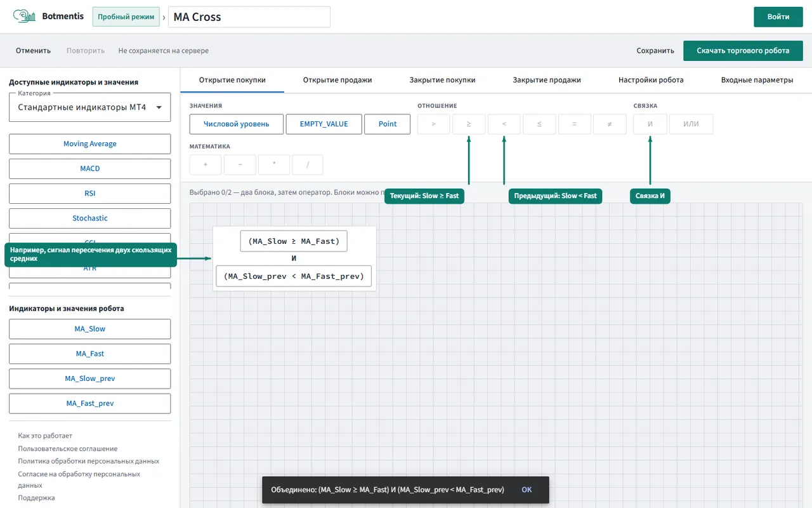Add the Point value block
This screenshot has height=508, width=812.
(x=388, y=124)
